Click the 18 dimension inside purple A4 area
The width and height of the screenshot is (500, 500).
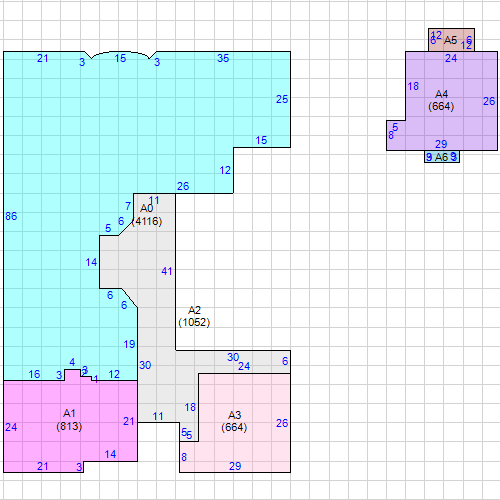(413, 86)
